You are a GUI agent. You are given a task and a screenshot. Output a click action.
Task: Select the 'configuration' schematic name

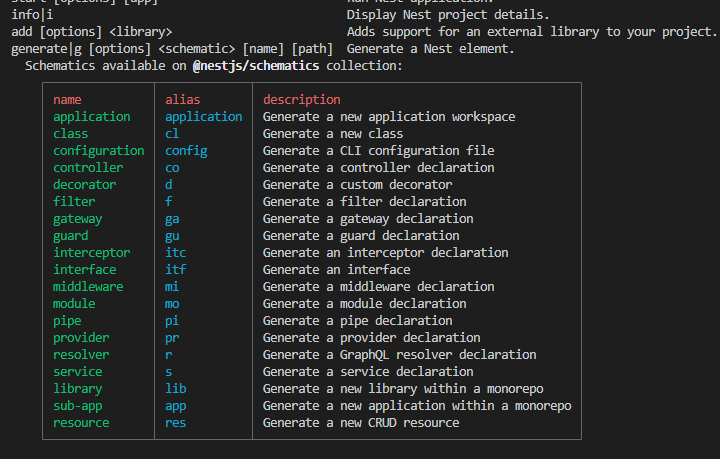tap(99, 151)
